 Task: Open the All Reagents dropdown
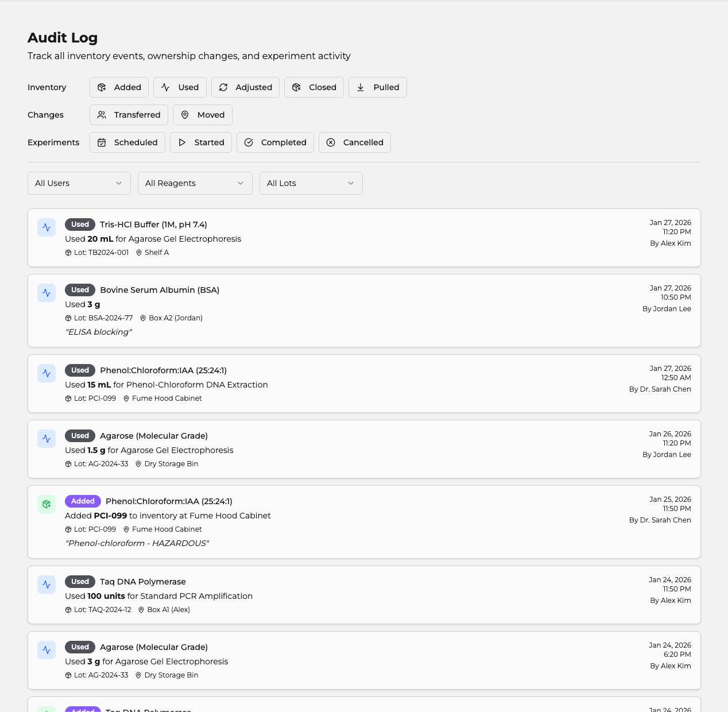coord(195,183)
